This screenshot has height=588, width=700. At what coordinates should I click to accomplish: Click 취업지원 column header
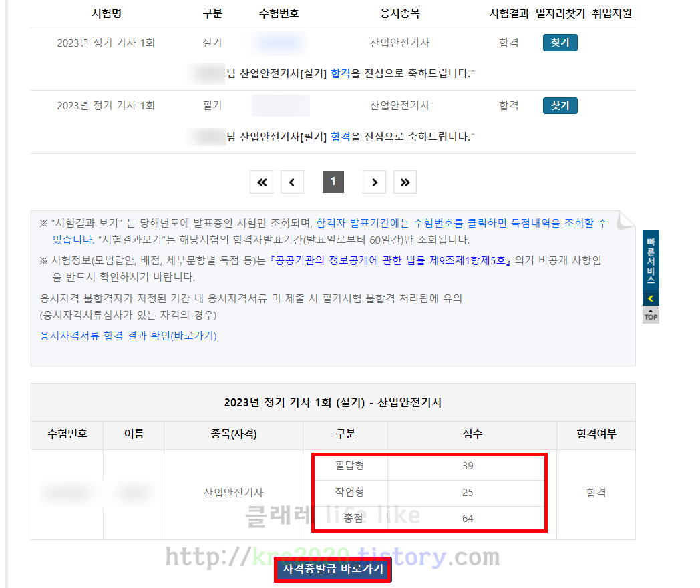[612, 13]
